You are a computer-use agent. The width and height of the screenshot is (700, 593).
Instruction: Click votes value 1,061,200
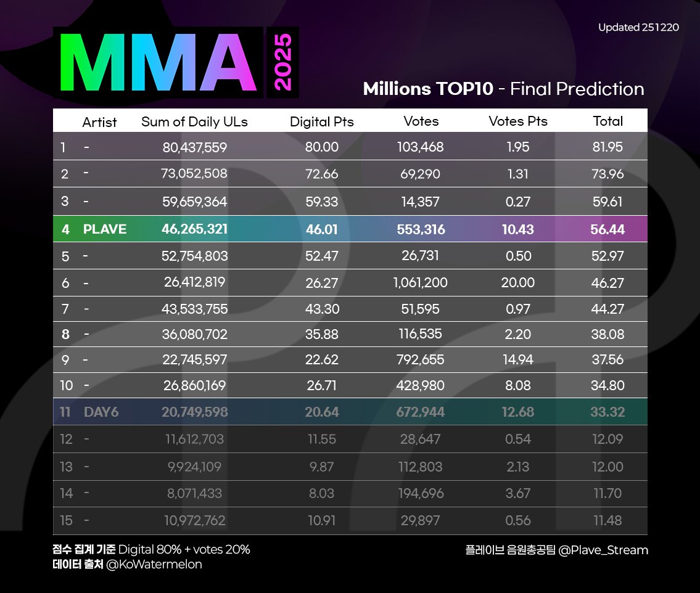tap(420, 282)
